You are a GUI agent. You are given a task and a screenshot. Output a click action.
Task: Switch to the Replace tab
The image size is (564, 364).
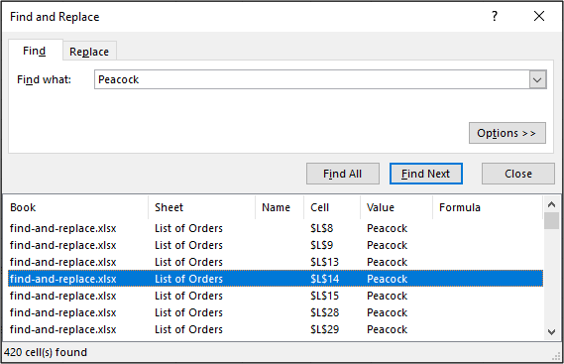click(x=89, y=51)
